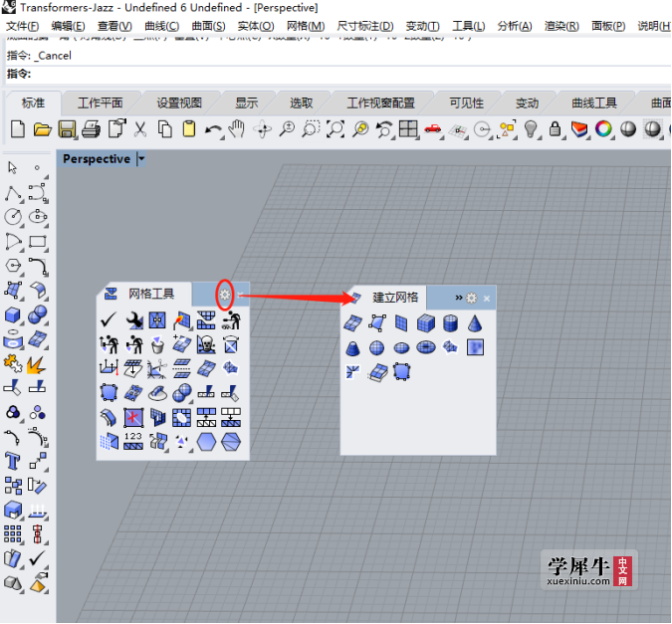Click the skull icon in mesh tools

click(206, 344)
